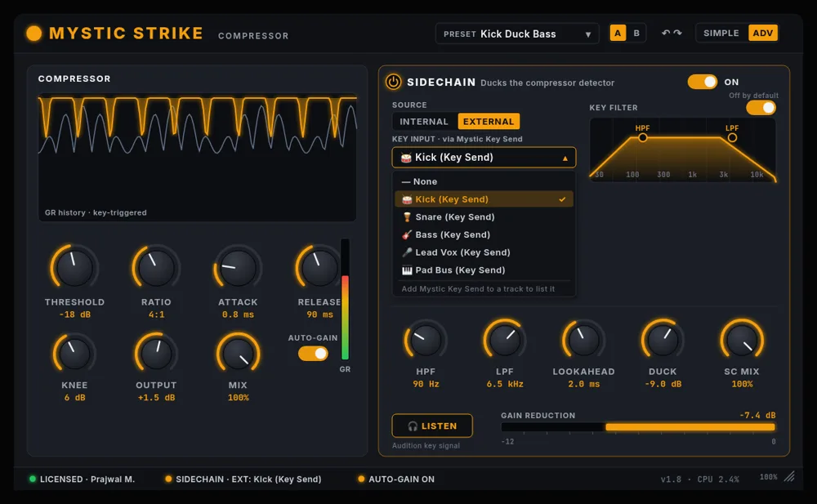Switch to SIMPLE view mode

tap(721, 33)
